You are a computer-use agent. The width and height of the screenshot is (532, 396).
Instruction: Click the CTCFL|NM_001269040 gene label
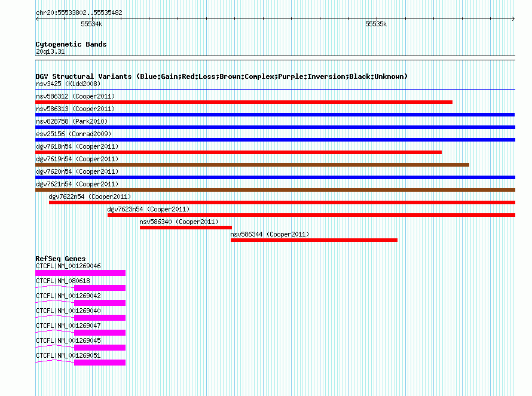tap(68, 311)
